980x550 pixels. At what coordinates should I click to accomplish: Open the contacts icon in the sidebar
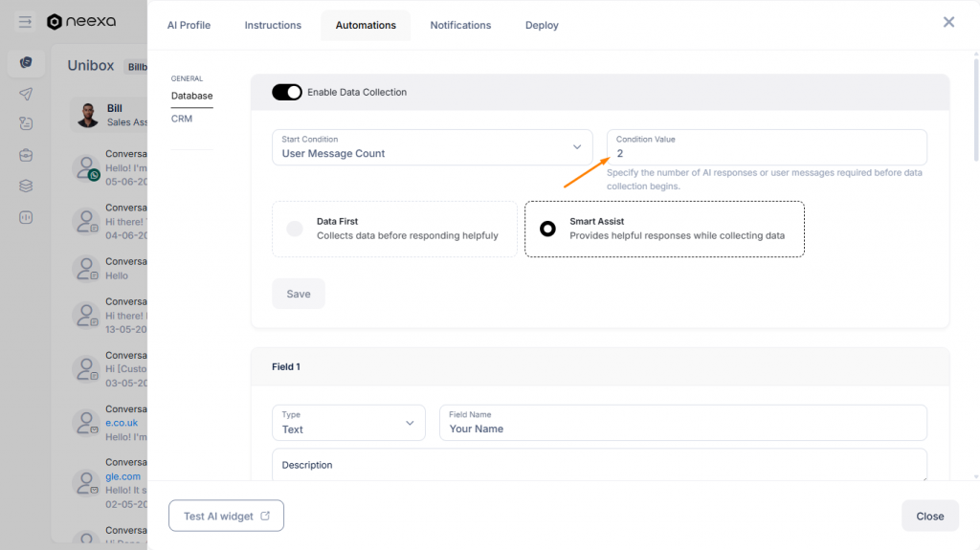pos(26,123)
